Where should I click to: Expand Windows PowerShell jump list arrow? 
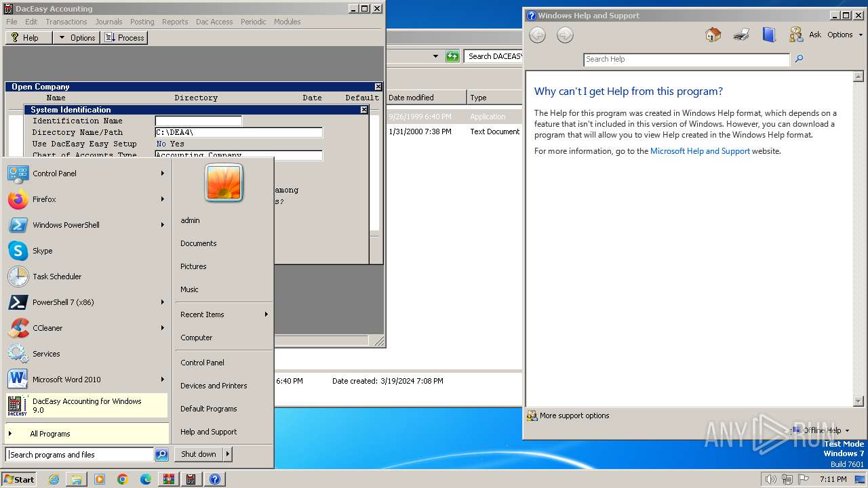163,225
